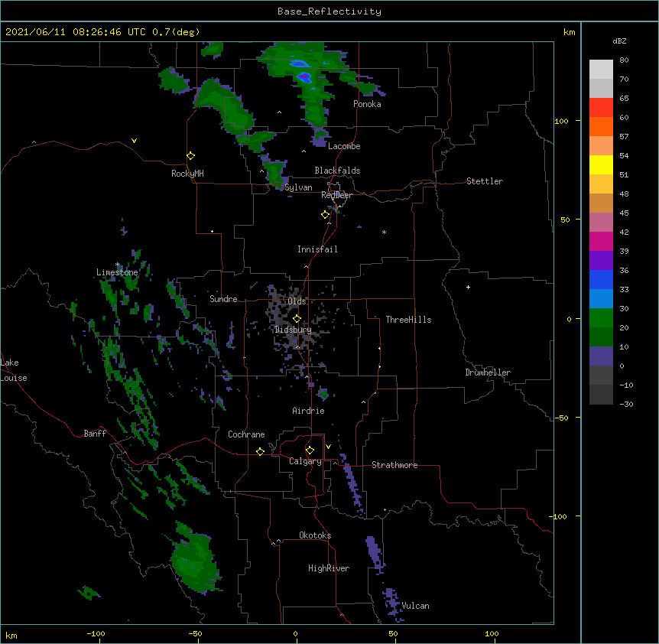Pick the pink 42-45 dBZ legend swatch

601,223
